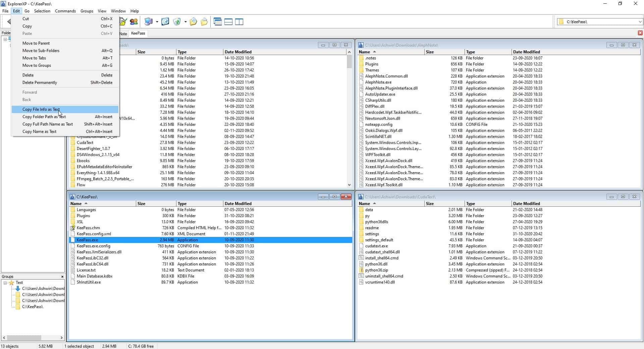Choose Move to Groups menu entry
644x349 pixels.
coord(65,65)
